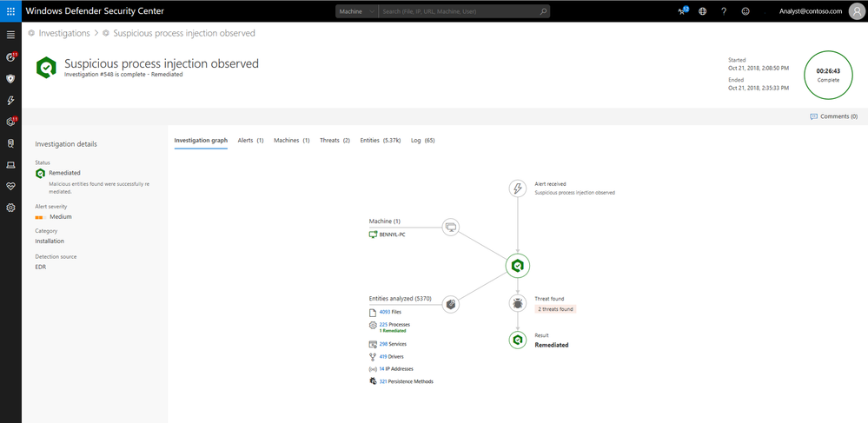Click the search magnifier icon
This screenshot has width=868, height=423.
pyautogui.click(x=543, y=11)
